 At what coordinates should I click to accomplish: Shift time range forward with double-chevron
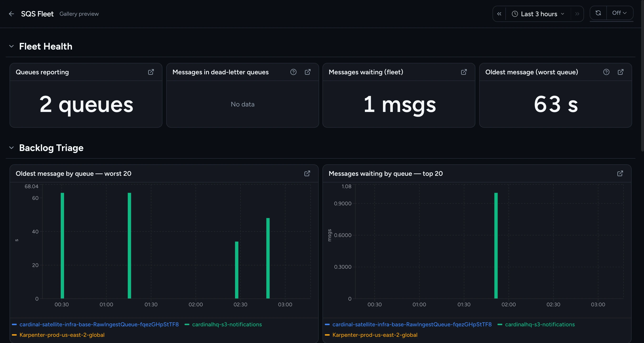click(x=577, y=14)
